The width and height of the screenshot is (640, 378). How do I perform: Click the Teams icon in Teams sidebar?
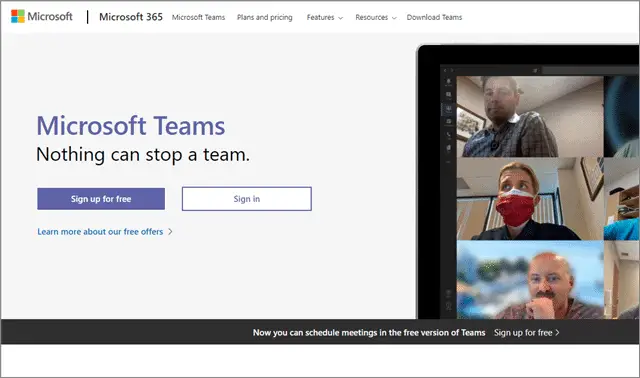click(x=449, y=108)
